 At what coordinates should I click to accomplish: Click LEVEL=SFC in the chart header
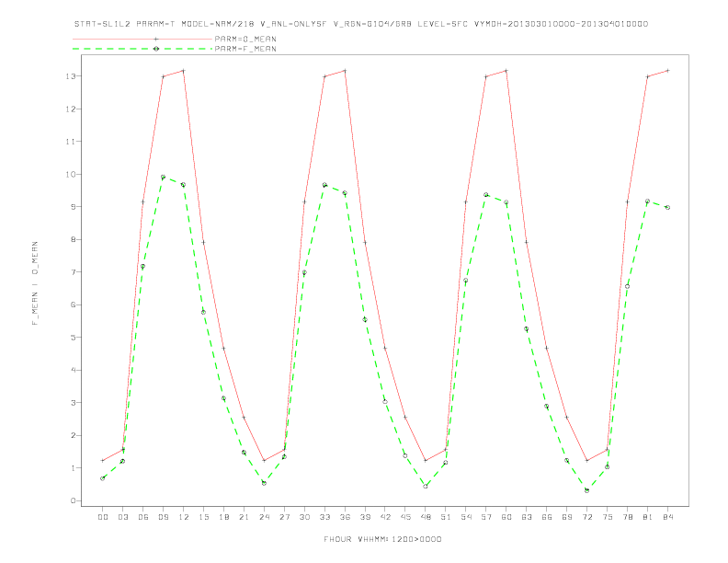[x=442, y=24]
